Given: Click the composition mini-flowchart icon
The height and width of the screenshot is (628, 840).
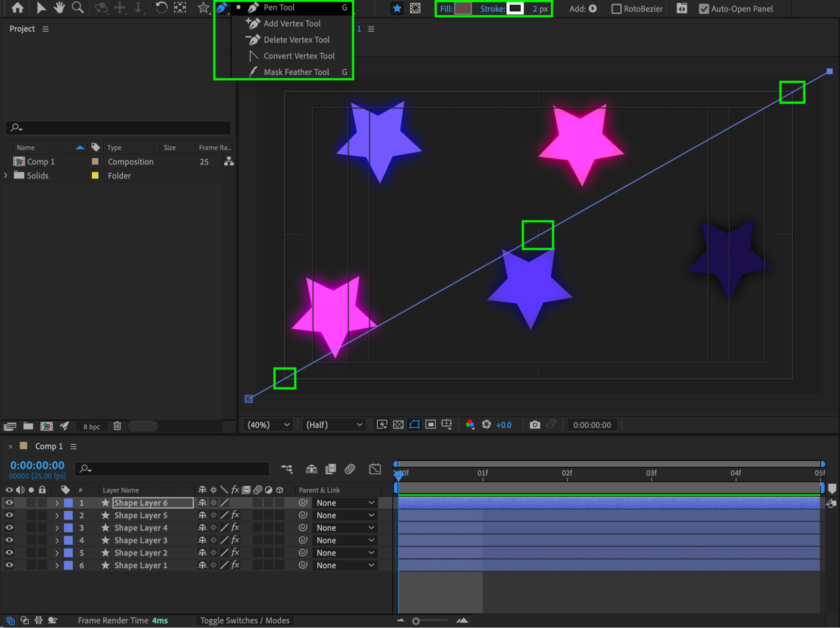Looking at the screenshot, I should click(287, 469).
